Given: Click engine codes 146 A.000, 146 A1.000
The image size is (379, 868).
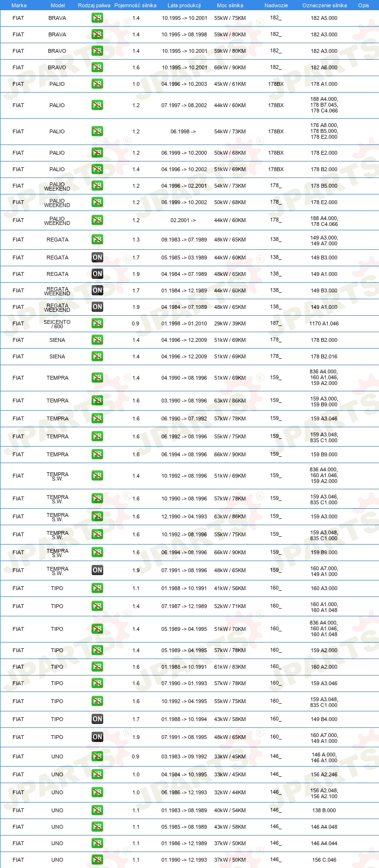Looking at the screenshot, I should coord(324,757).
